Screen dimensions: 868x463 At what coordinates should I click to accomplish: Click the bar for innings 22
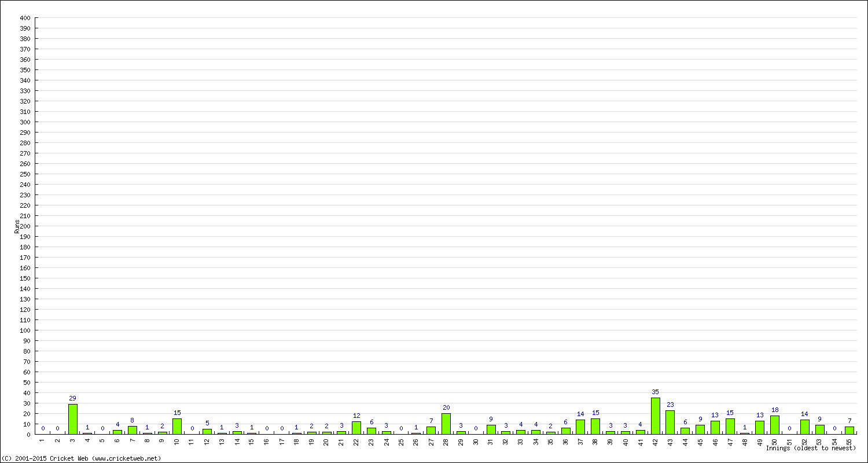pyautogui.click(x=356, y=428)
